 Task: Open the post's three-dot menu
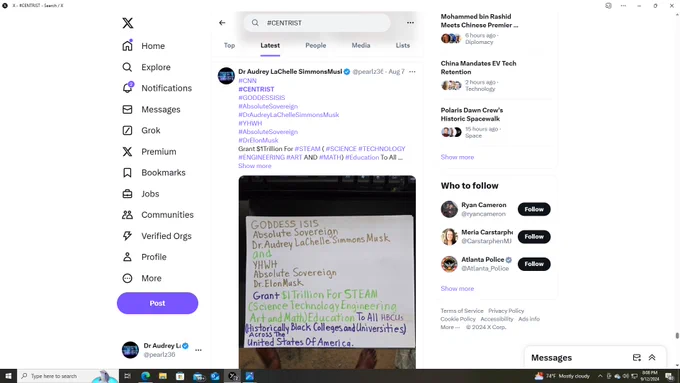coord(412,72)
